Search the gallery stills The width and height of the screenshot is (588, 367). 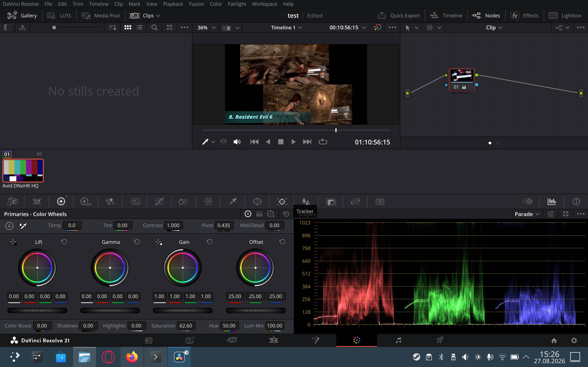[x=154, y=27]
